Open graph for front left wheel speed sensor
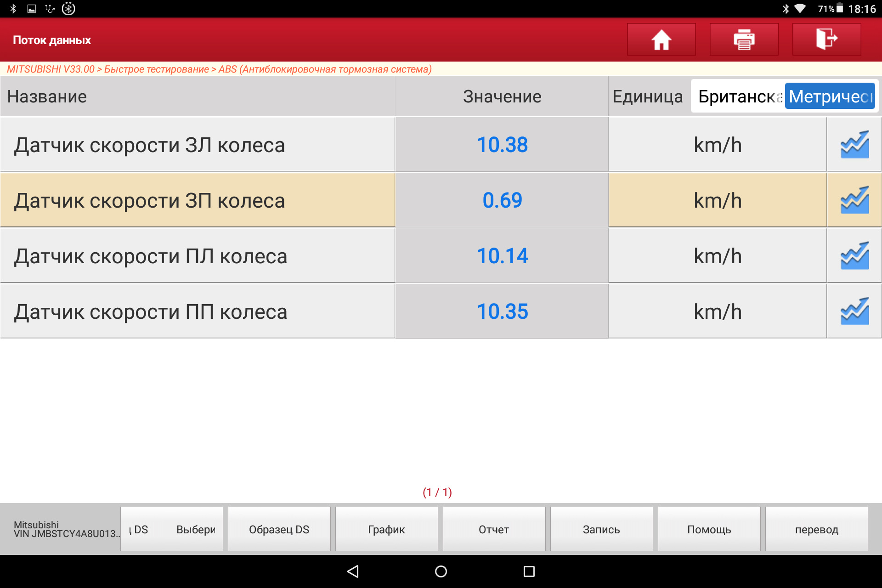The width and height of the screenshot is (882, 588). [x=854, y=256]
